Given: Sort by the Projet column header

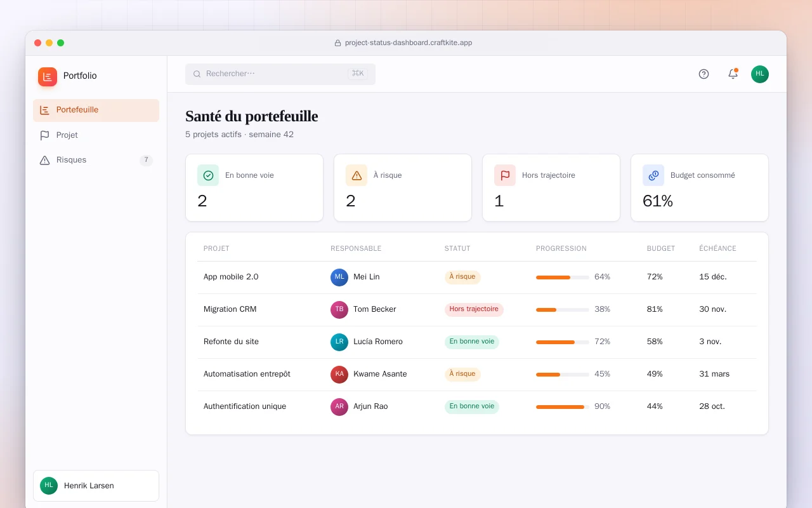Looking at the screenshot, I should point(216,248).
